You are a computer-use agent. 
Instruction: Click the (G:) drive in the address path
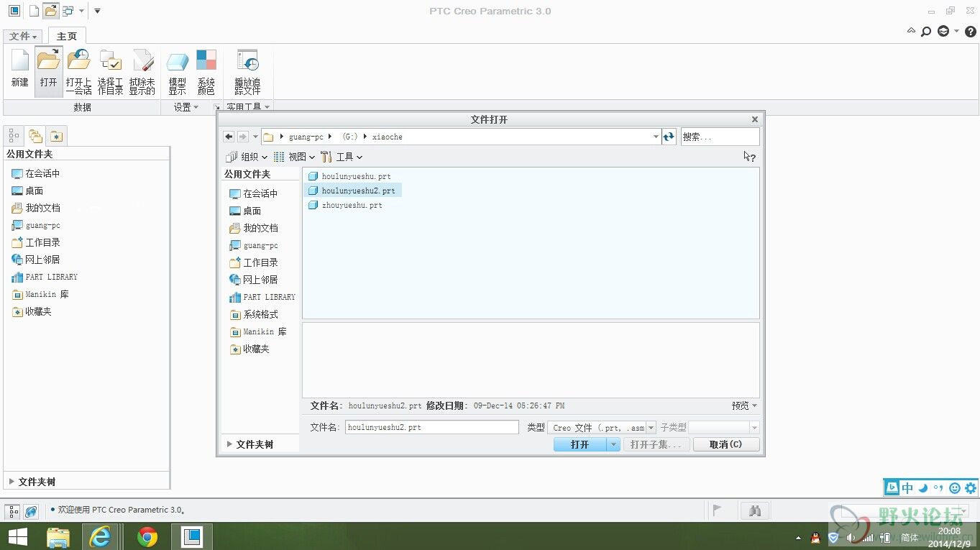tap(349, 137)
